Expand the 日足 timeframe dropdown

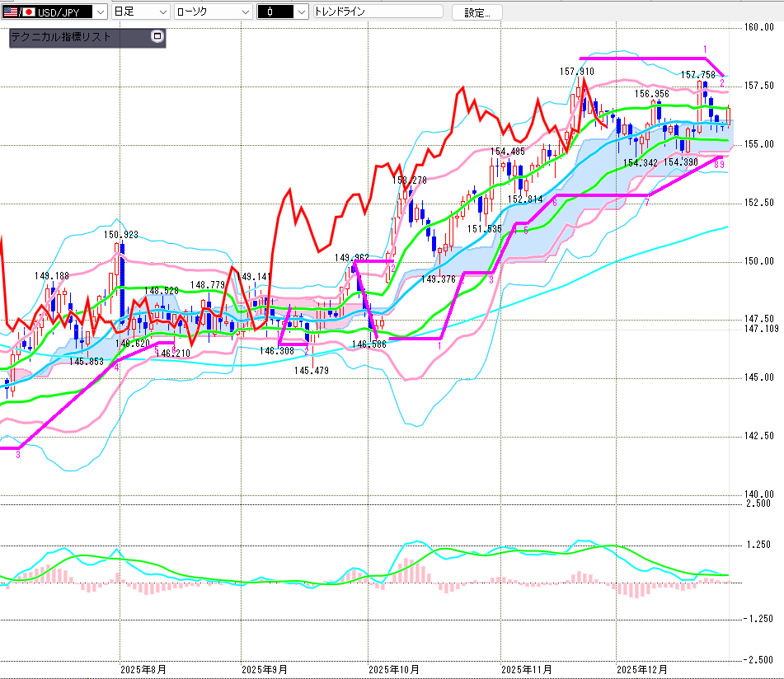coord(163,12)
